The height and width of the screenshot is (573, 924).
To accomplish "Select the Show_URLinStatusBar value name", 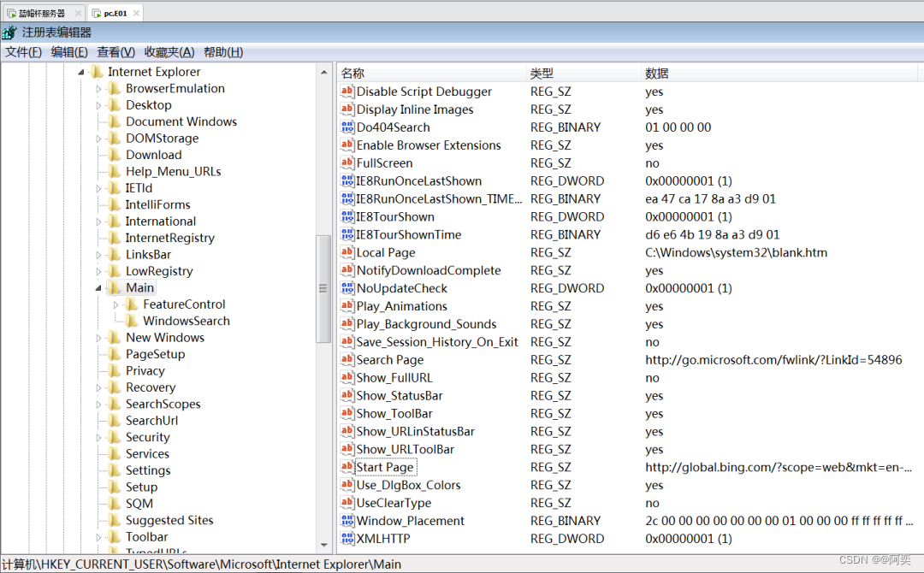I will pos(416,431).
